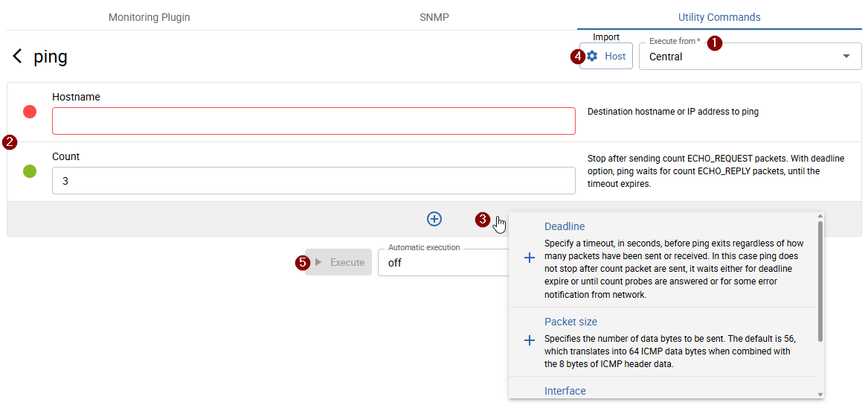Screen dimensions: 868x414
Task: Click the parameter list scrollbar down arrow
Action: tap(820, 395)
